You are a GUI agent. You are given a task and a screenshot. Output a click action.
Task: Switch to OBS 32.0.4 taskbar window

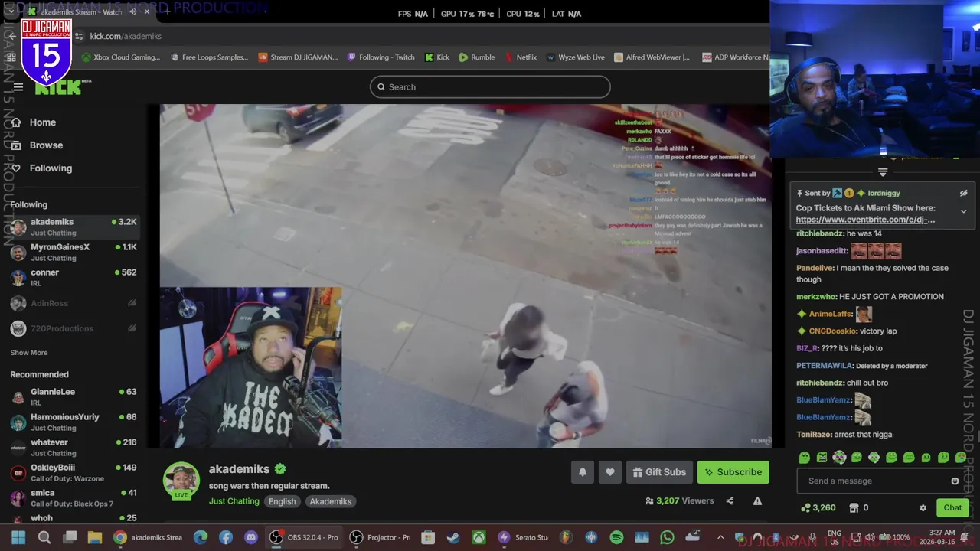303,537
